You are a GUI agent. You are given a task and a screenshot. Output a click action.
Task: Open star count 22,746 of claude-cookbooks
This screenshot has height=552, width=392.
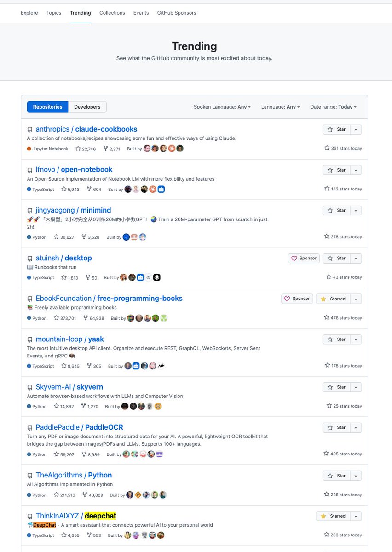coord(86,149)
